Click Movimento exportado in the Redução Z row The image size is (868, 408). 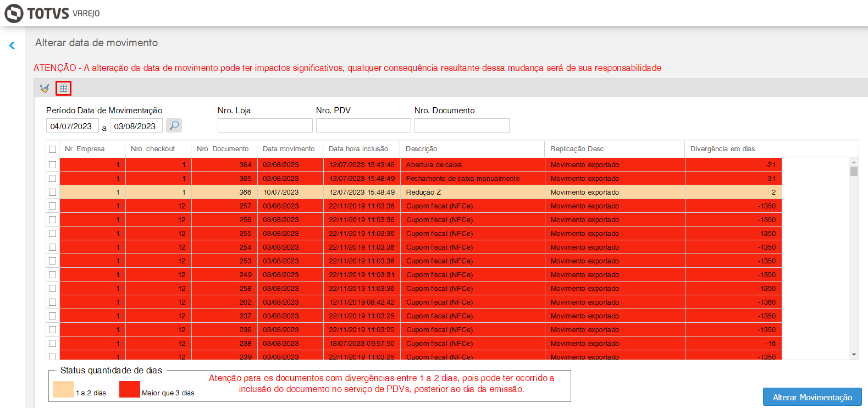coord(584,192)
